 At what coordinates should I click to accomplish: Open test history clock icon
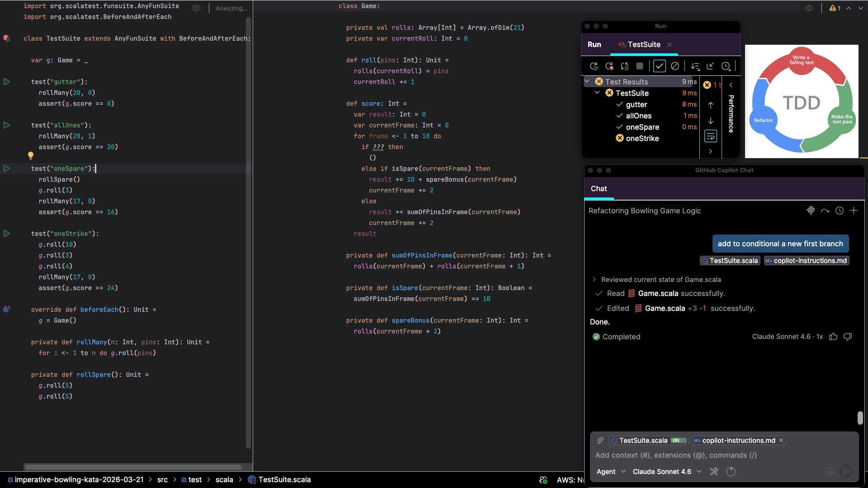(726, 66)
